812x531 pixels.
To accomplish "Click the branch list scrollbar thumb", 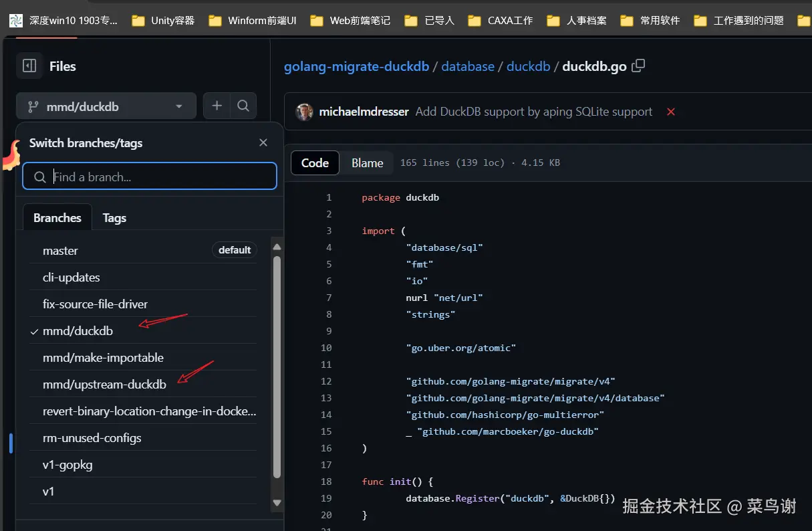I will coord(277,366).
